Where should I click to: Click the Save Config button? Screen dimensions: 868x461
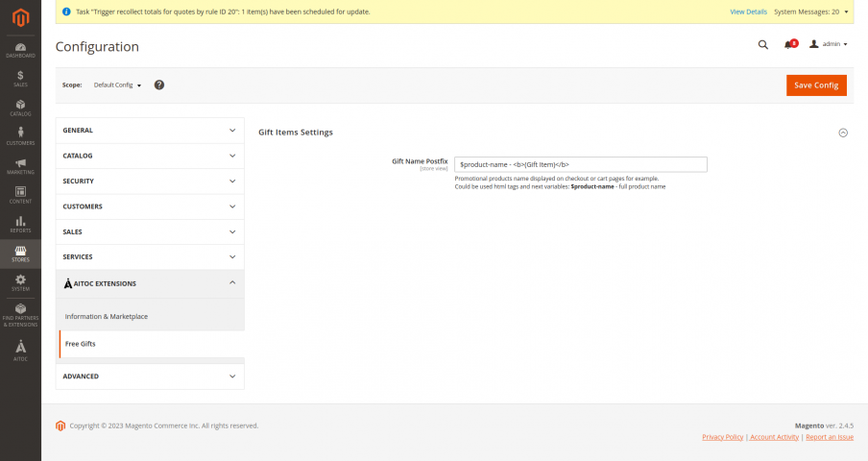coord(816,85)
